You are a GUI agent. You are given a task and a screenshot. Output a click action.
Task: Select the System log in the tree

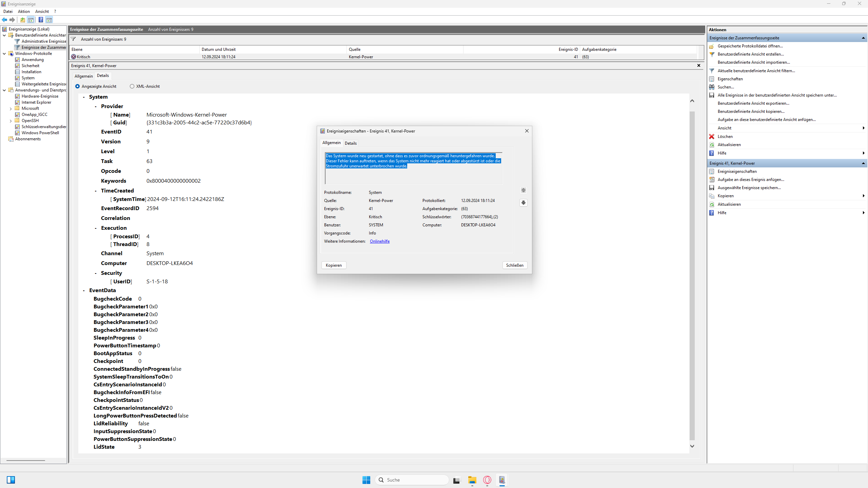(x=28, y=78)
